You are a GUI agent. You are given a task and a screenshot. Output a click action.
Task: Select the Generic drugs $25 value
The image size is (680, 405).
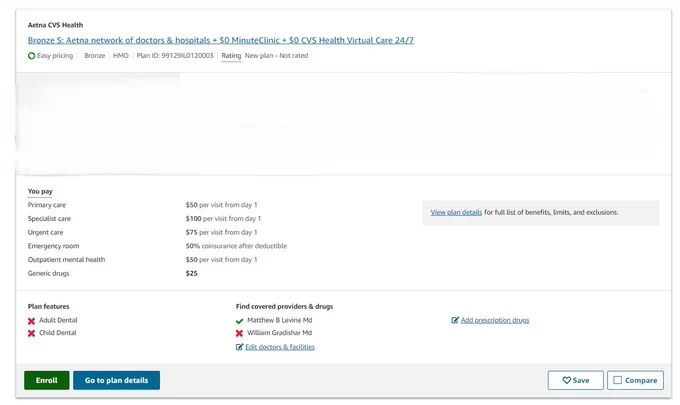click(191, 274)
